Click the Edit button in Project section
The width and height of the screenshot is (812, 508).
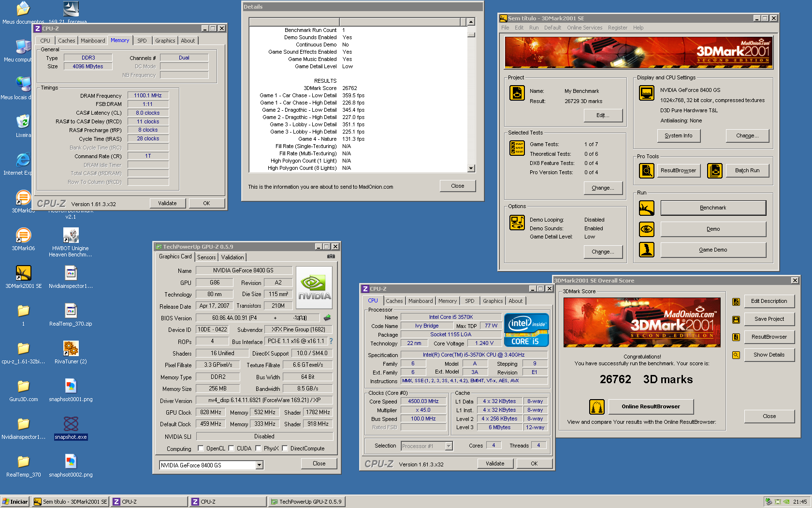point(603,116)
